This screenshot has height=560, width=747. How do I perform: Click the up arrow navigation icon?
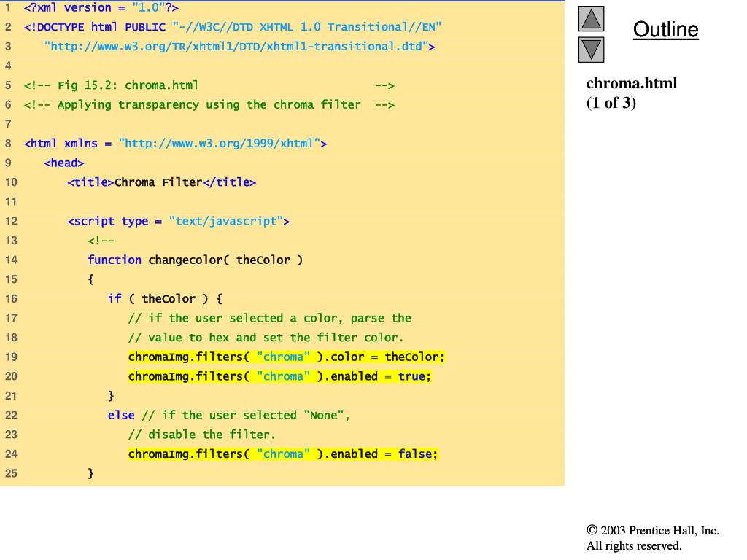coord(591,19)
